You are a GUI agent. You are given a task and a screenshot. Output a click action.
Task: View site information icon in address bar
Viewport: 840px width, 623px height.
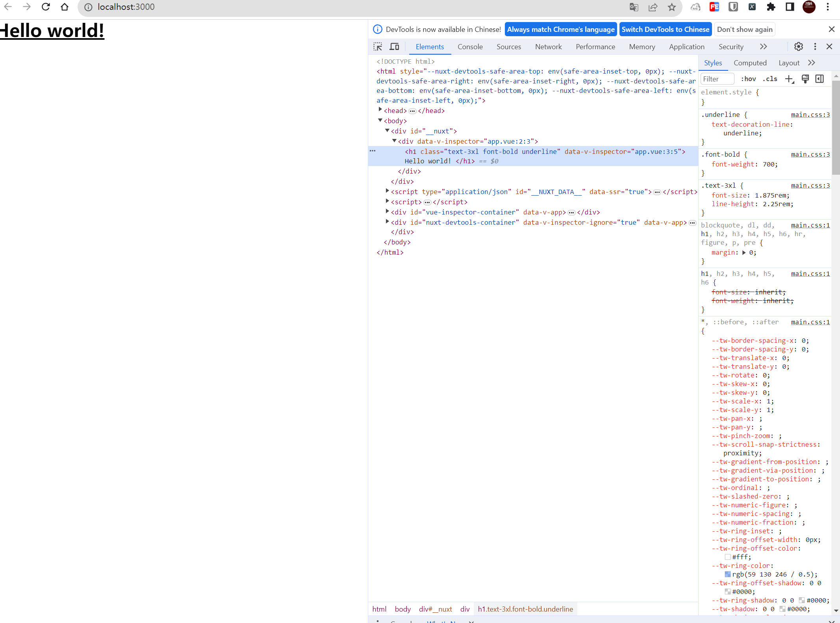pyautogui.click(x=88, y=7)
